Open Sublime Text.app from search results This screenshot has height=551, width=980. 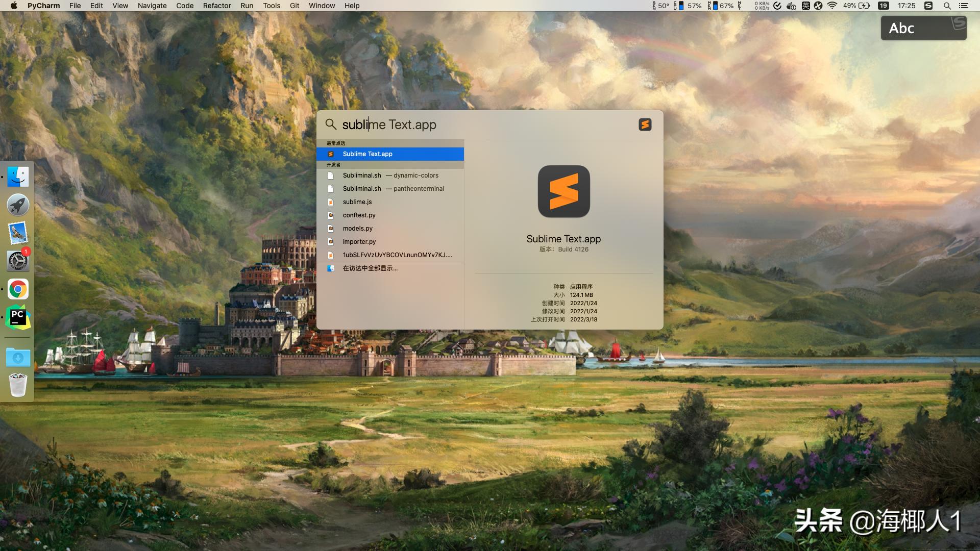[367, 154]
